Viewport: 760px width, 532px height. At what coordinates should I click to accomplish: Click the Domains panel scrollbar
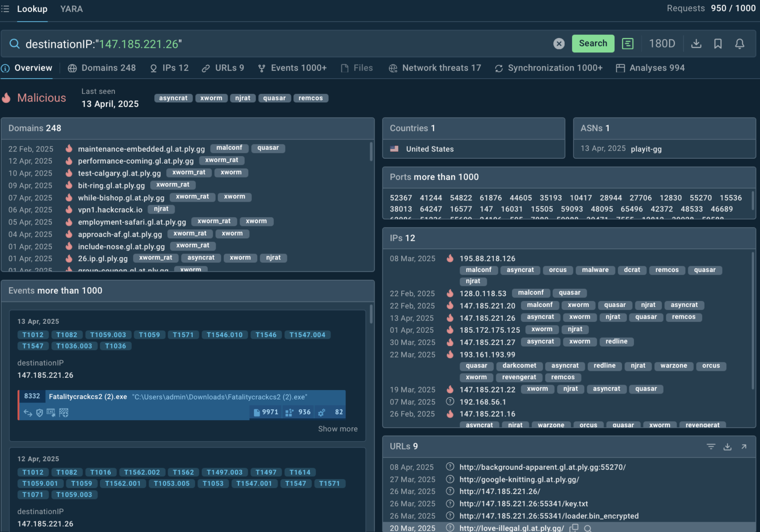371,152
